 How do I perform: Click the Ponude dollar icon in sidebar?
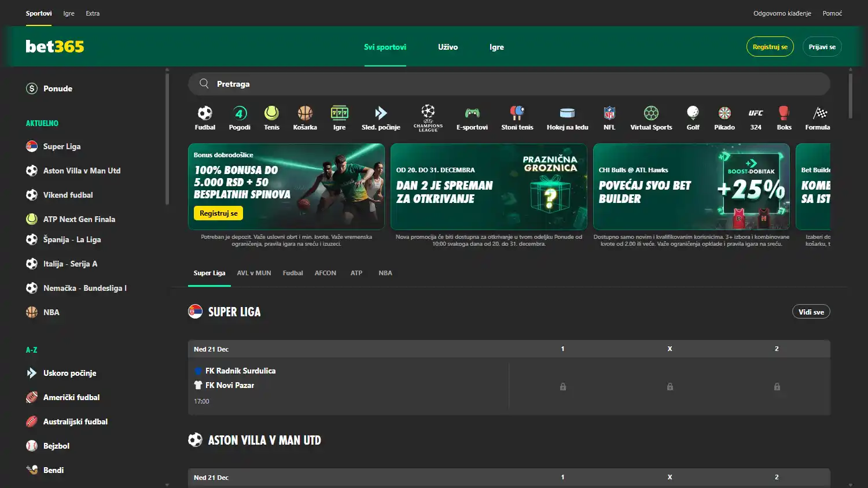click(32, 88)
